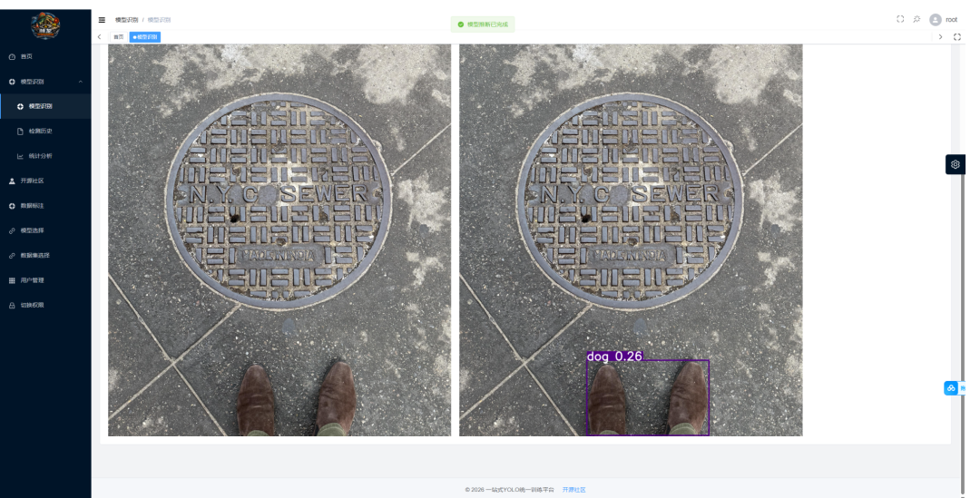Select the blue 模型识别 page tab
Image resolution: width=980 pixels, height=498 pixels.
point(145,37)
